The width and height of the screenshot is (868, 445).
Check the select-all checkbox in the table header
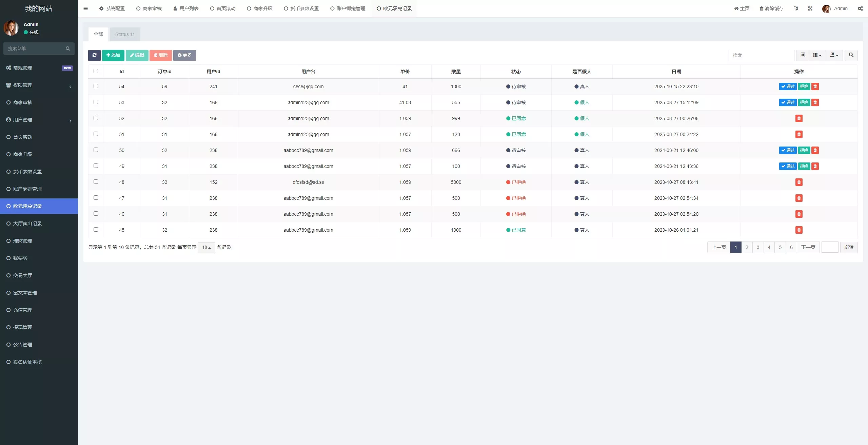(96, 71)
